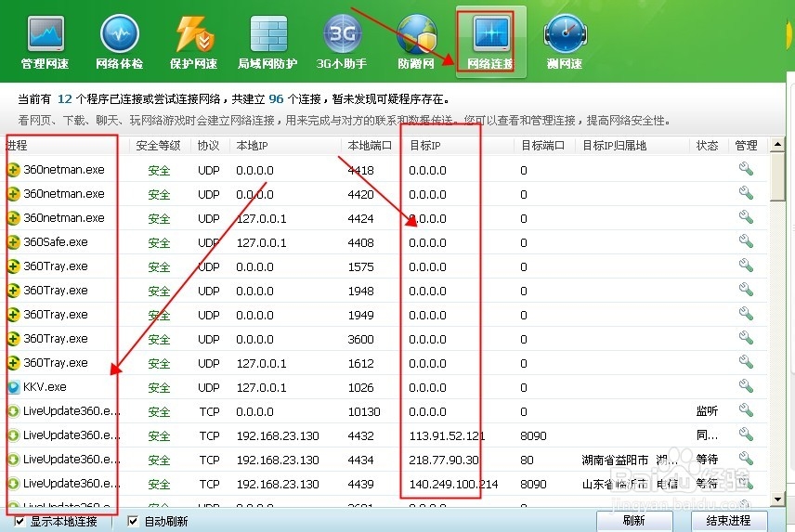Click the wrench icon for local port 1948

point(746,290)
